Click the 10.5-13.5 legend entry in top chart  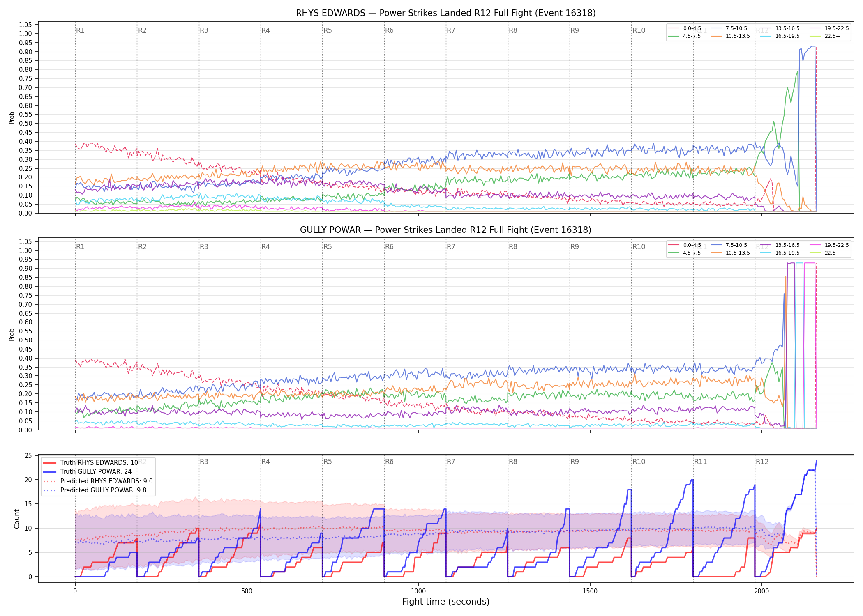point(731,36)
